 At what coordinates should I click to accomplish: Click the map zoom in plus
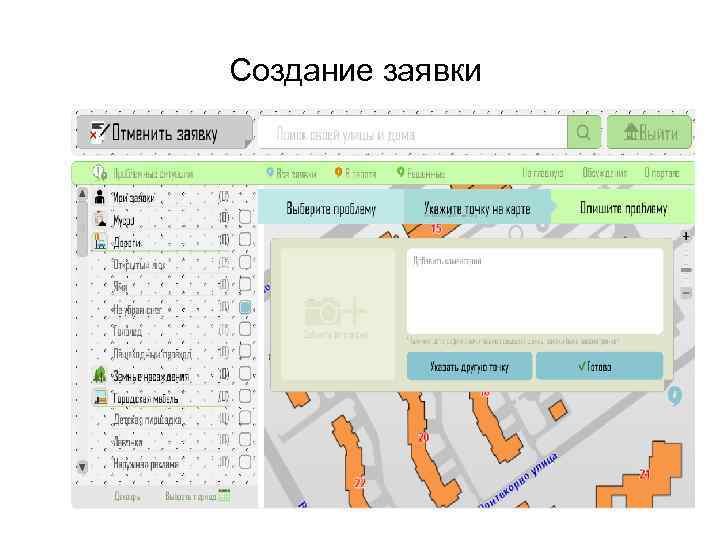tap(686, 236)
